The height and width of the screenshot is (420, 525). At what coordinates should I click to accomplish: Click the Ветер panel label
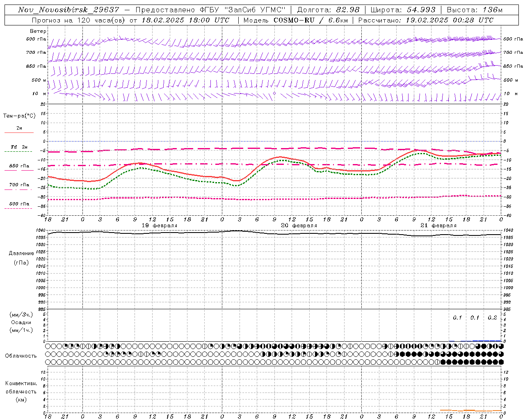(38, 31)
